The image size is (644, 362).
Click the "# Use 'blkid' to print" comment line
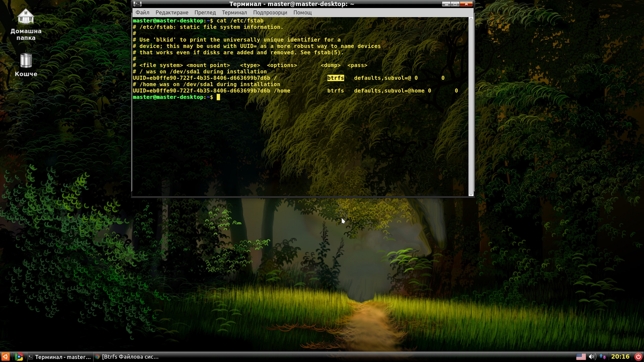coord(236,40)
